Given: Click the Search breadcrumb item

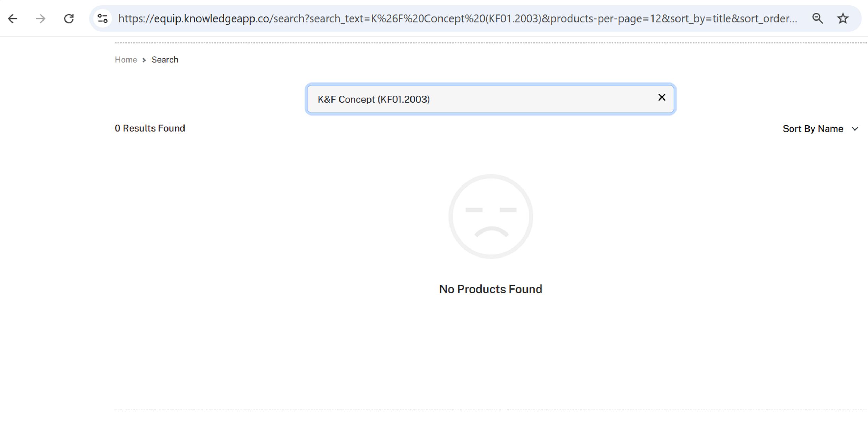Looking at the screenshot, I should (165, 60).
